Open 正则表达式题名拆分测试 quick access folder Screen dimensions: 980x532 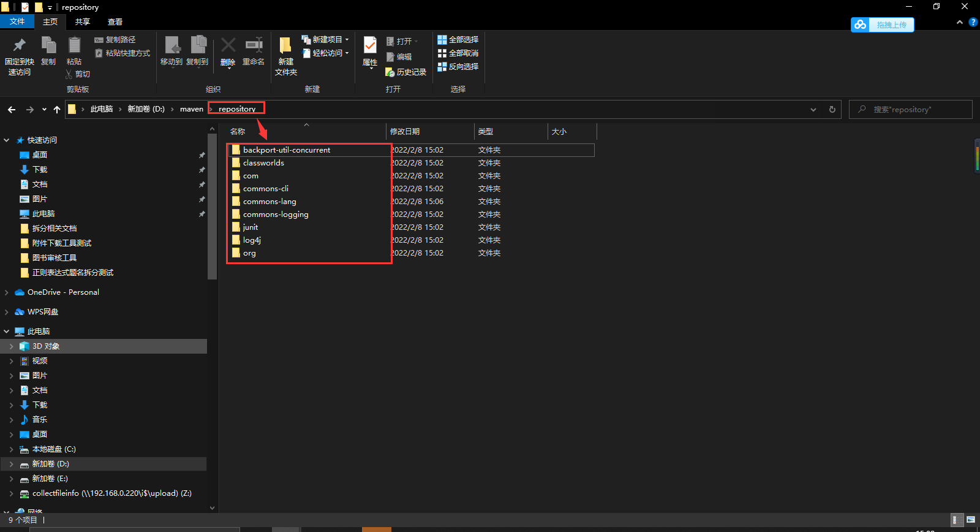72,273
